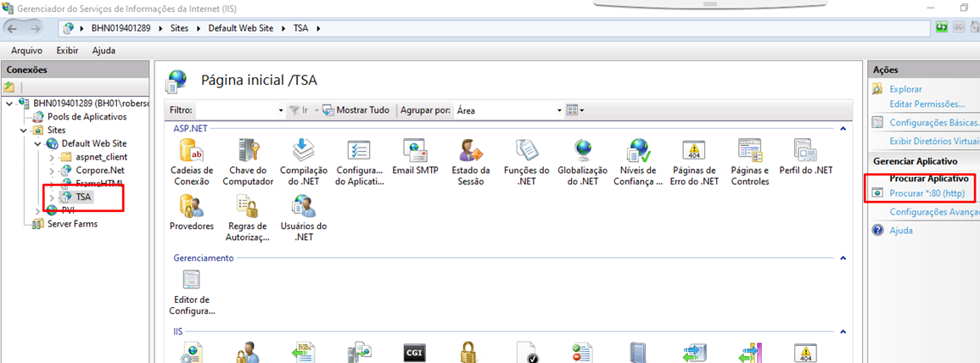The height and width of the screenshot is (363, 980).
Task: Click Editar Permissões link
Action: click(x=927, y=103)
